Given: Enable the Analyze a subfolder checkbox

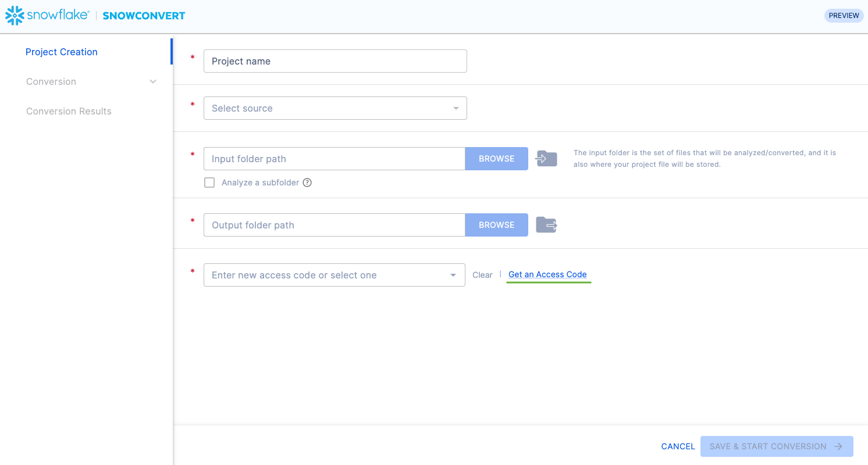Looking at the screenshot, I should click(209, 183).
